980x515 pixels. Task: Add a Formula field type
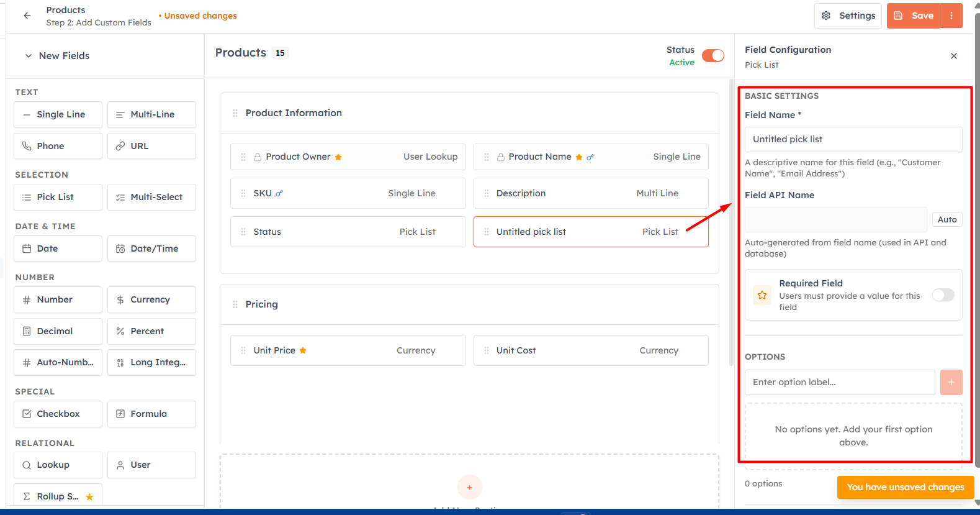click(x=151, y=414)
